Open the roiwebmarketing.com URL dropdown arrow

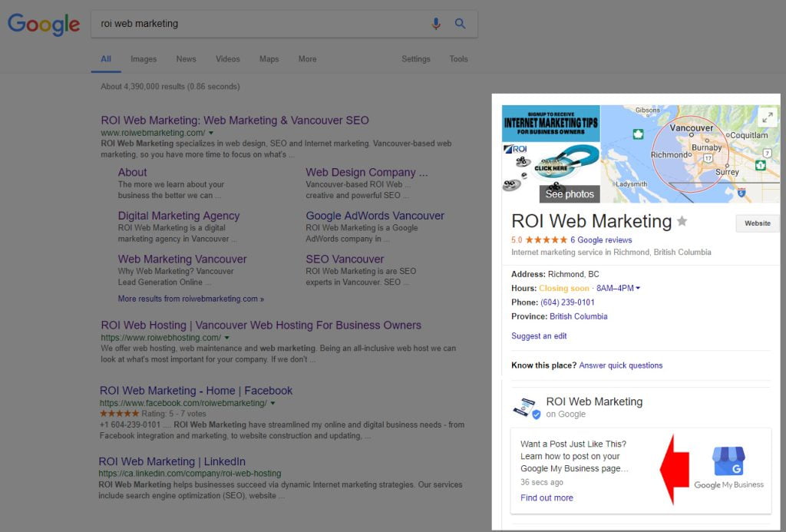pyautogui.click(x=211, y=133)
